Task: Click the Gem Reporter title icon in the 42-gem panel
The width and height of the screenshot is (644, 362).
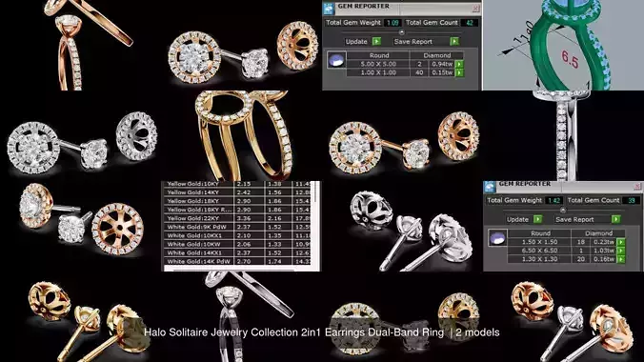Action: tap(329, 9)
